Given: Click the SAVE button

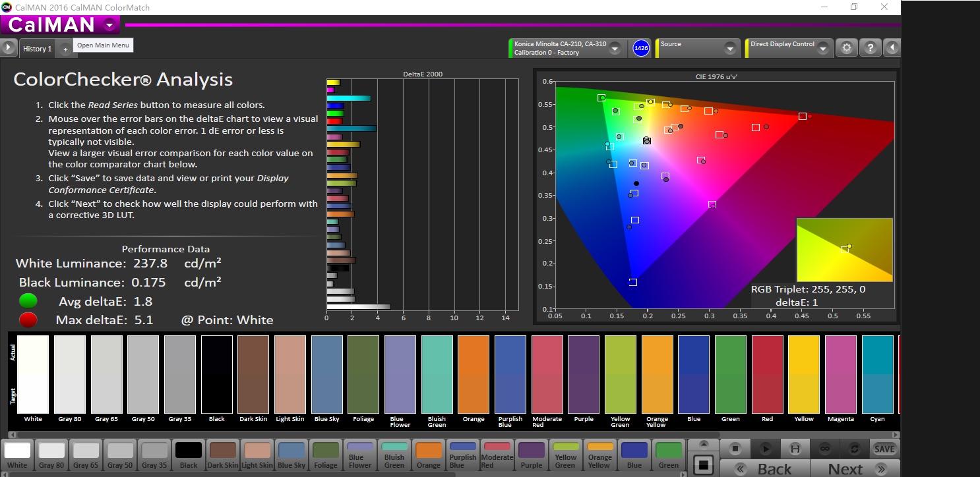Looking at the screenshot, I should tap(884, 449).
